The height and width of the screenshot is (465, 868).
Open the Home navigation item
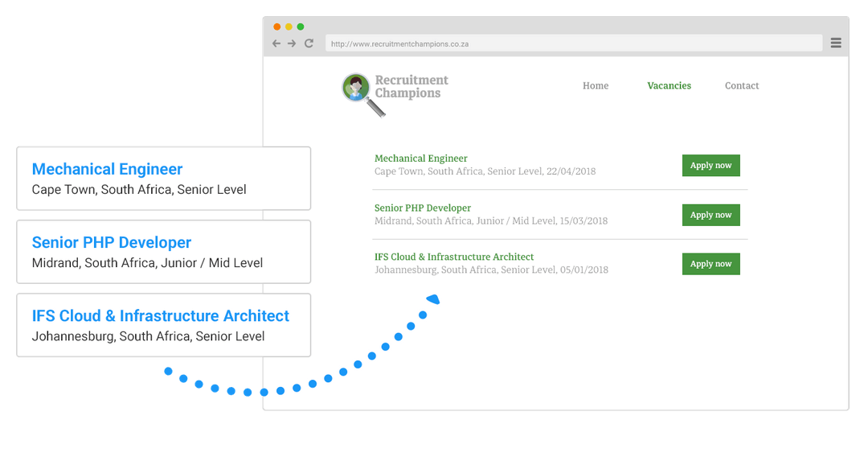click(x=595, y=85)
